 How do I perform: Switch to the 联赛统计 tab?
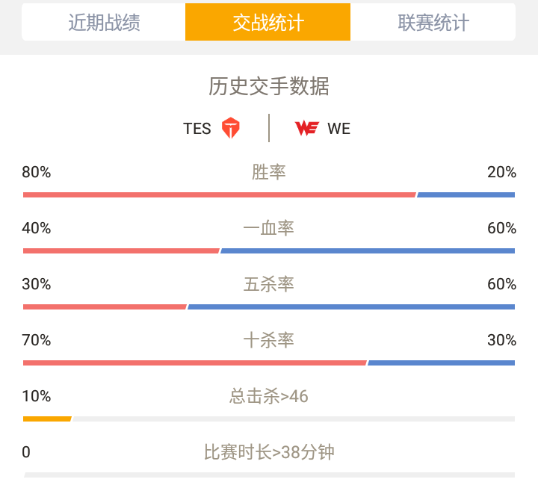click(x=433, y=22)
